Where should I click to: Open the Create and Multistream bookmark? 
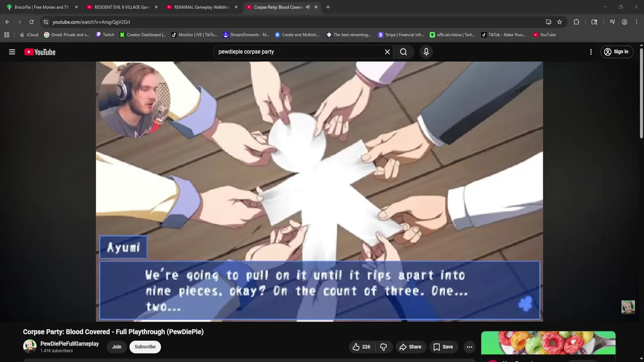click(297, 35)
